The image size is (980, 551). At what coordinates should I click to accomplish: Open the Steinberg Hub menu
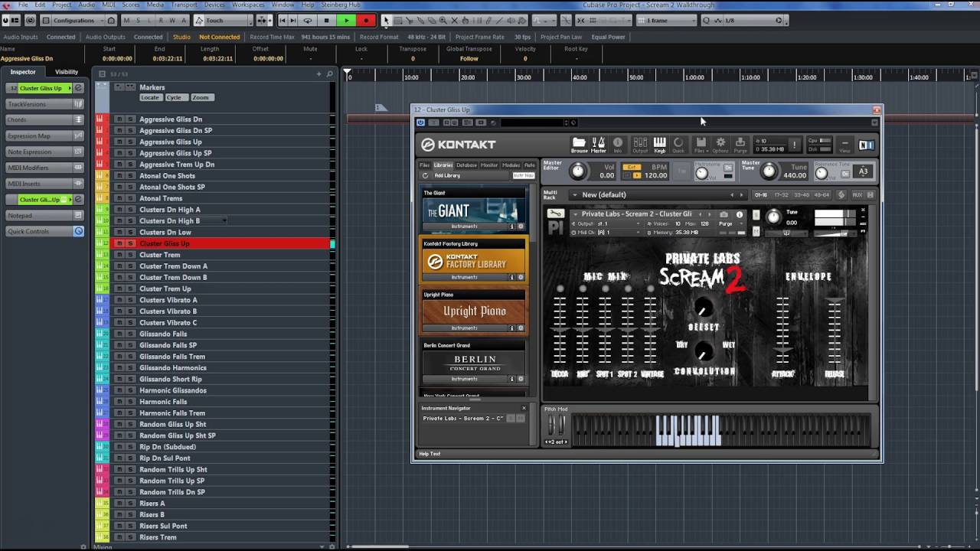341,5
